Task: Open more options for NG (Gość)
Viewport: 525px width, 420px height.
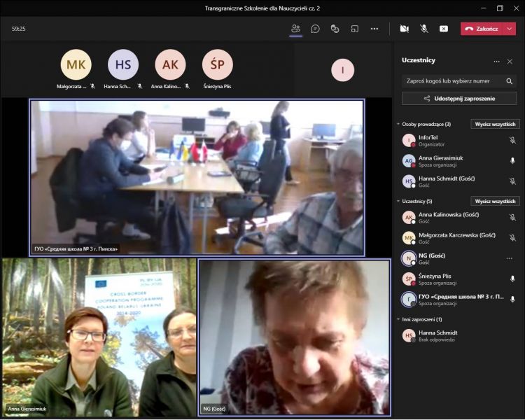Action: [509, 258]
